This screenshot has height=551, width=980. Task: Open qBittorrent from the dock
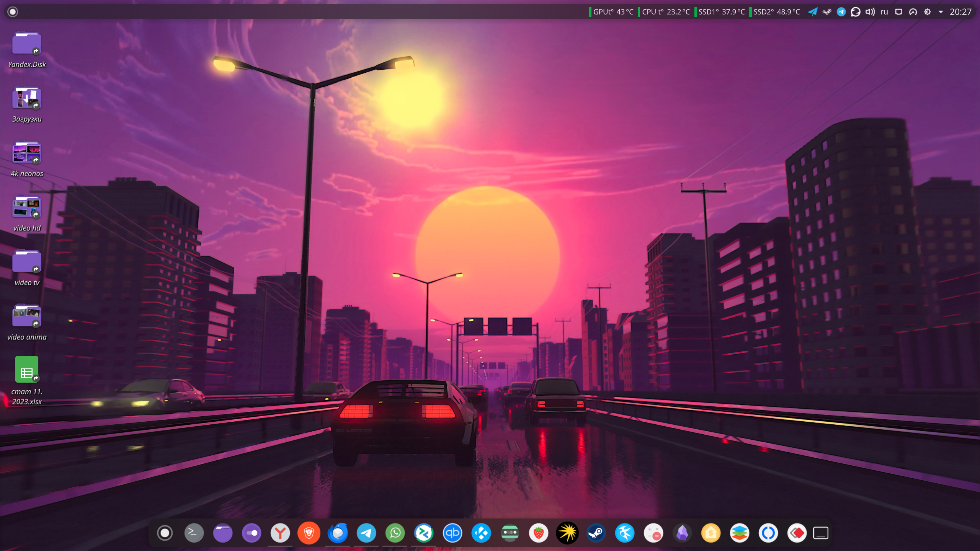[x=452, y=533]
